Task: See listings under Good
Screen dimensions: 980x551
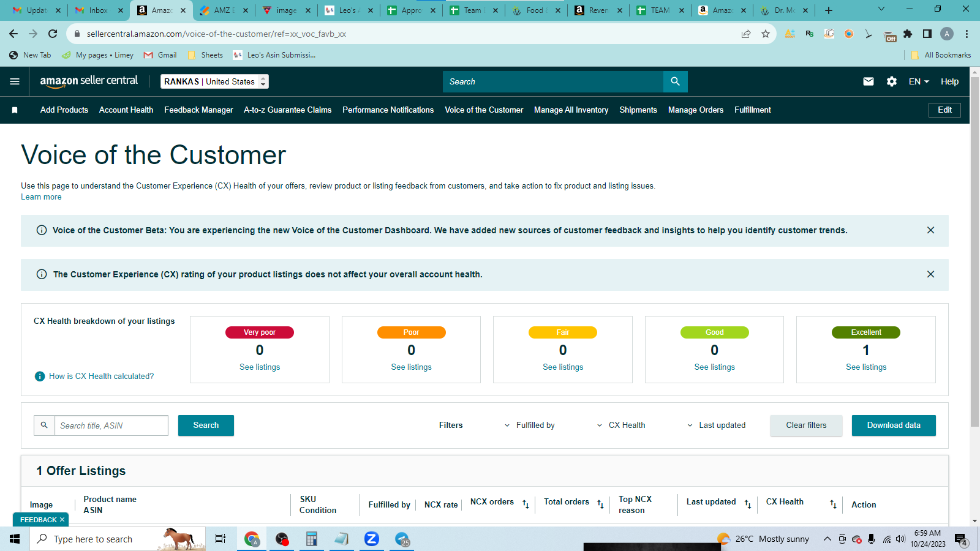Action: [715, 367]
